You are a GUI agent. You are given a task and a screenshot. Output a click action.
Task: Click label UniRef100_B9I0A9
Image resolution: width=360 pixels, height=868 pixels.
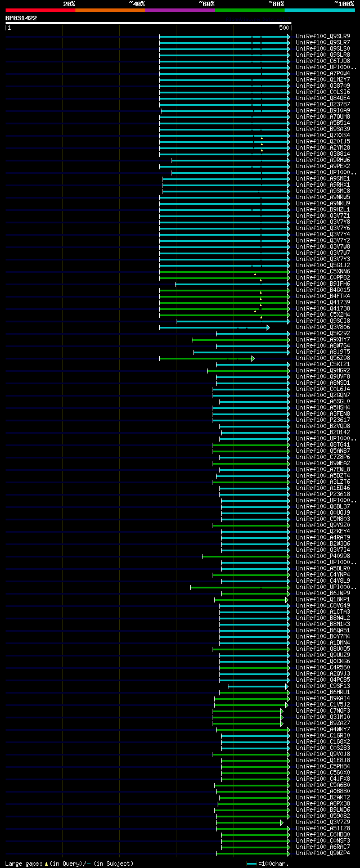(323, 110)
